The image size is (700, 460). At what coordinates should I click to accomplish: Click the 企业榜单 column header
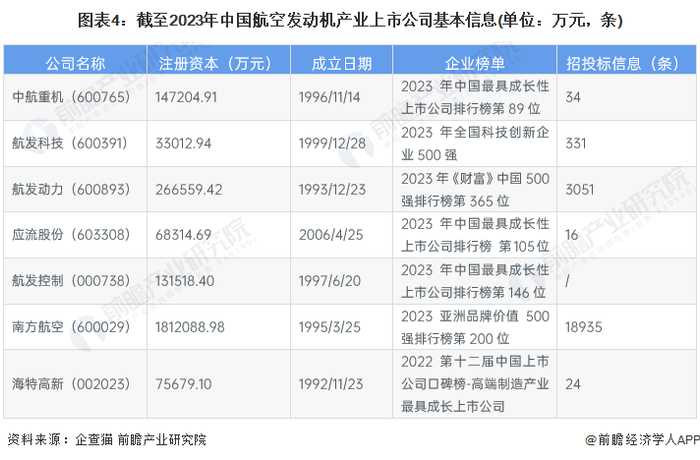pyautogui.click(x=475, y=63)
